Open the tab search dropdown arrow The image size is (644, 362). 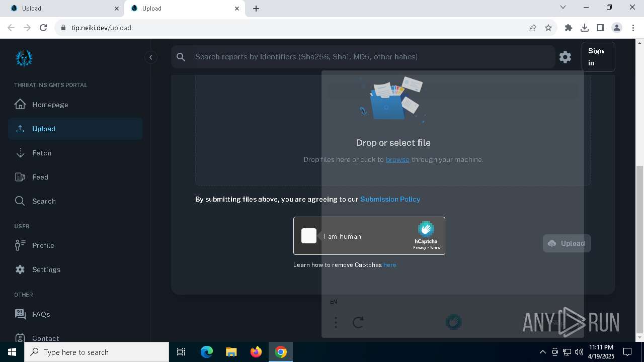563,8
